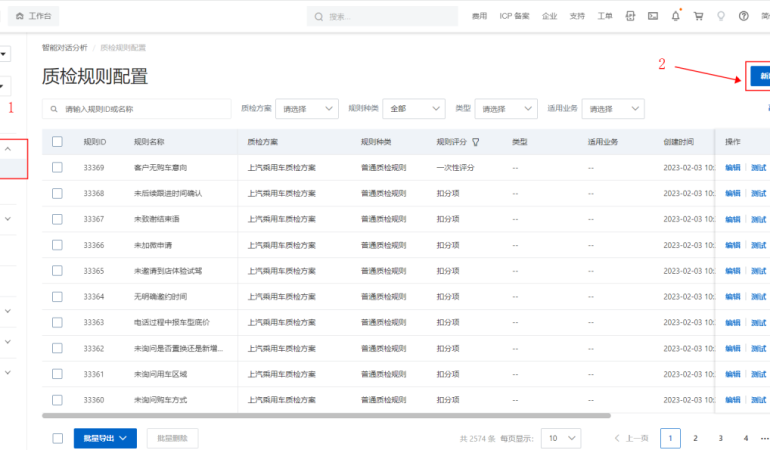The width and height of the screenshot is (770, 450).
Task: Check the checkbox for rule 33369
Action: coord(57,167)
